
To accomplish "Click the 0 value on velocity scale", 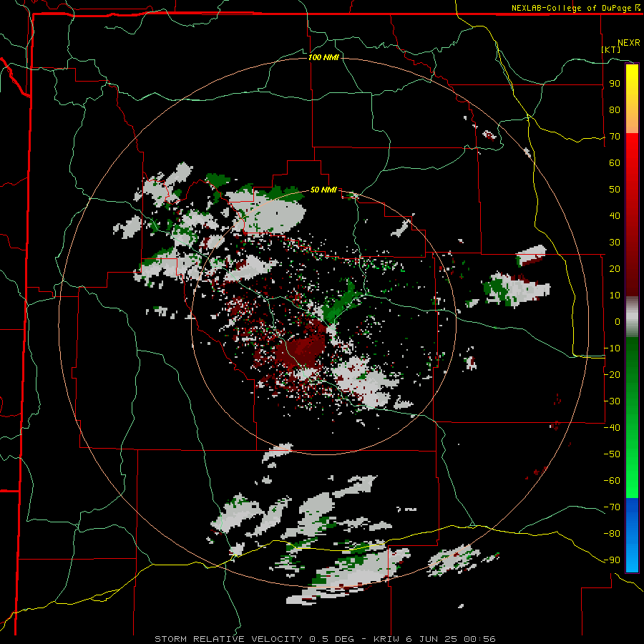I will pos(618,322).
